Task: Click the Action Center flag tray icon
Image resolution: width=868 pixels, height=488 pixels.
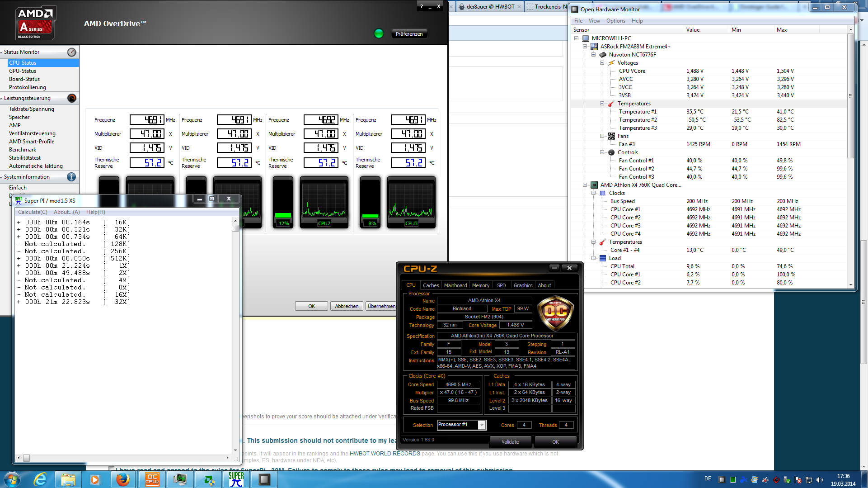Action: pyautogui.click(x=798, y=480)
